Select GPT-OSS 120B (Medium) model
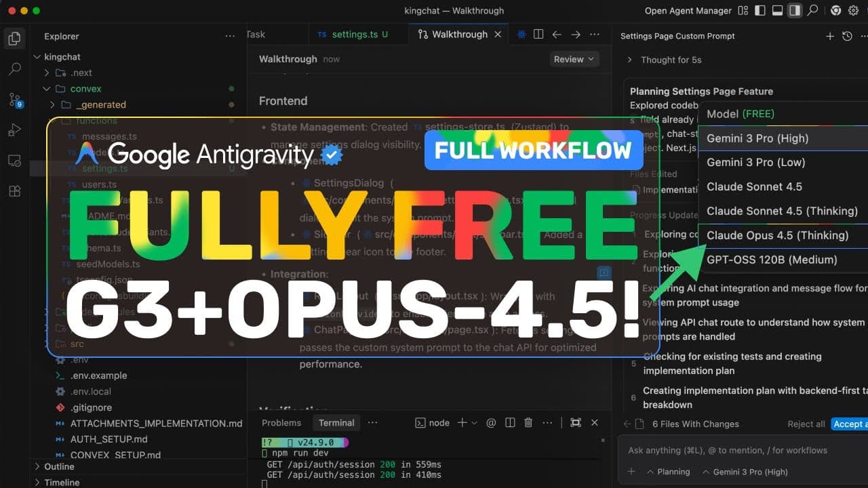868x488 pixels. click(783, 260)
